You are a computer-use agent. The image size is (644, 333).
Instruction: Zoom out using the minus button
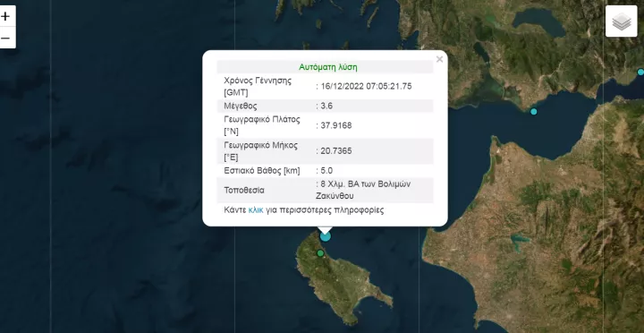point(5,38)
